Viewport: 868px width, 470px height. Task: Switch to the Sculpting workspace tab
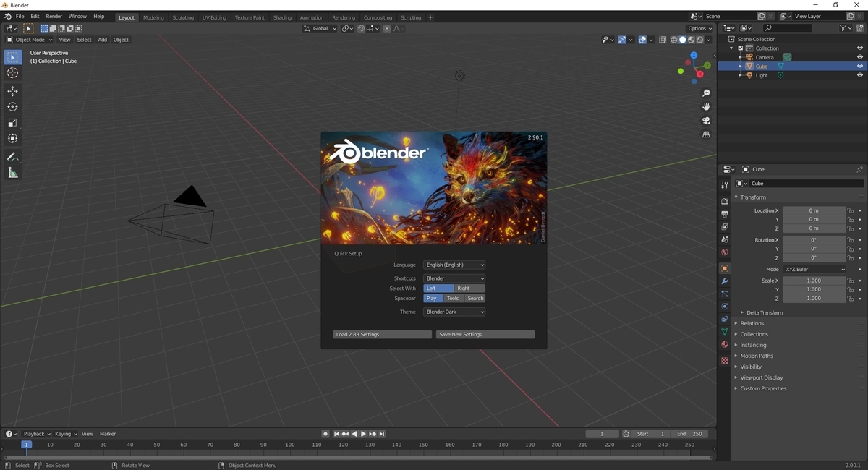click(x=183, y=17)
